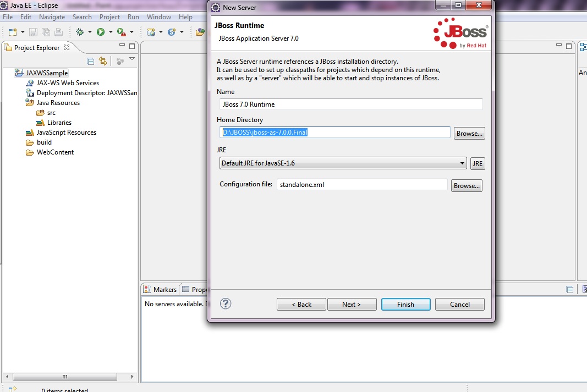Click the Configuration file text field
The height and width of the screenshot is (392, 587).
(x=362, y=185)
